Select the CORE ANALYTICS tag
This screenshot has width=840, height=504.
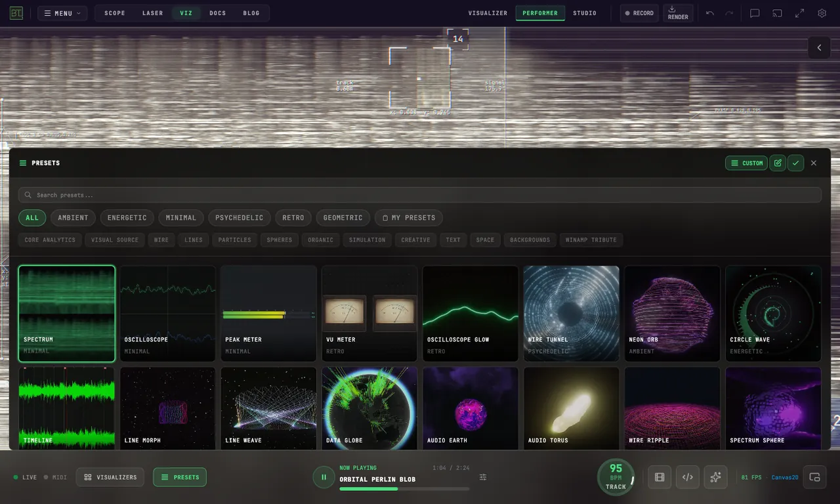tap(50, 240)
